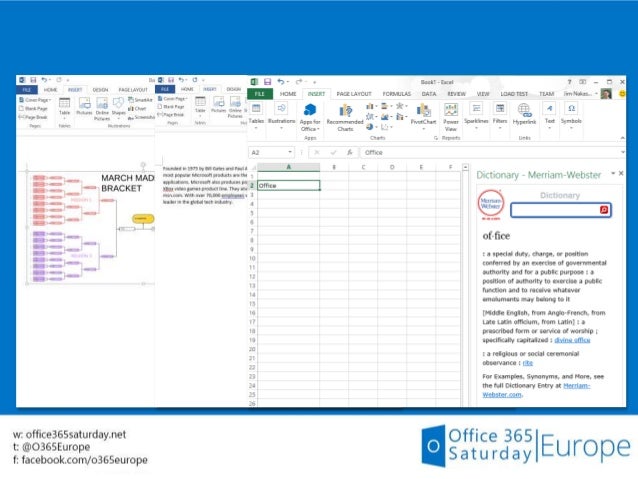Click the Redo arrow in Excel's quick access toolbar
This screenshot has width=638, height=479.
(299, 82)
